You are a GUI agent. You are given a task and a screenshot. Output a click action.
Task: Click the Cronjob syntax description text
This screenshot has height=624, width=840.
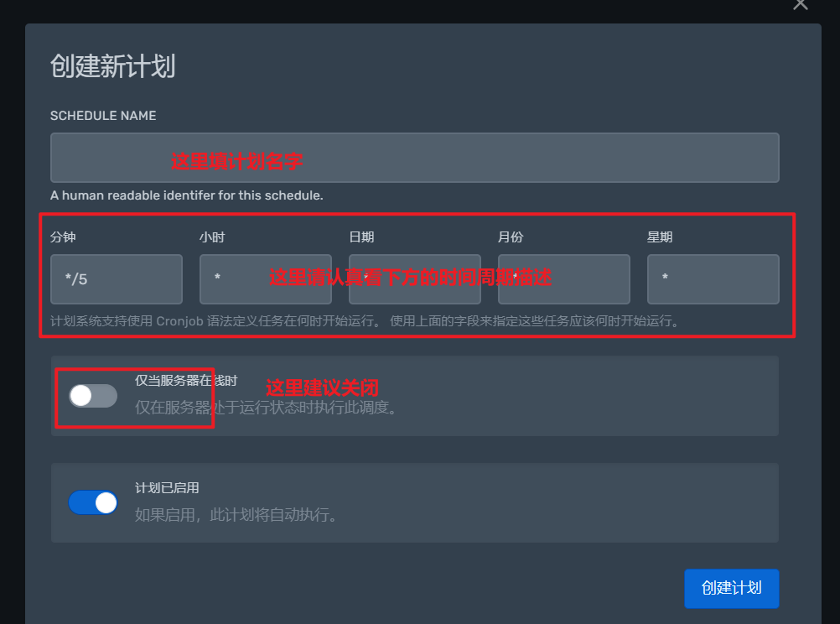(x=365, y=321)
